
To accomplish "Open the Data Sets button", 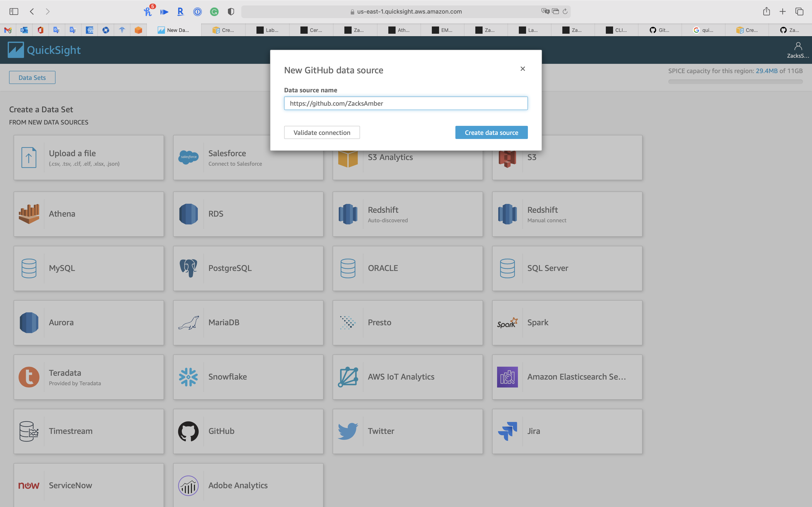I will pyautogui.click(x=32, y=77).
